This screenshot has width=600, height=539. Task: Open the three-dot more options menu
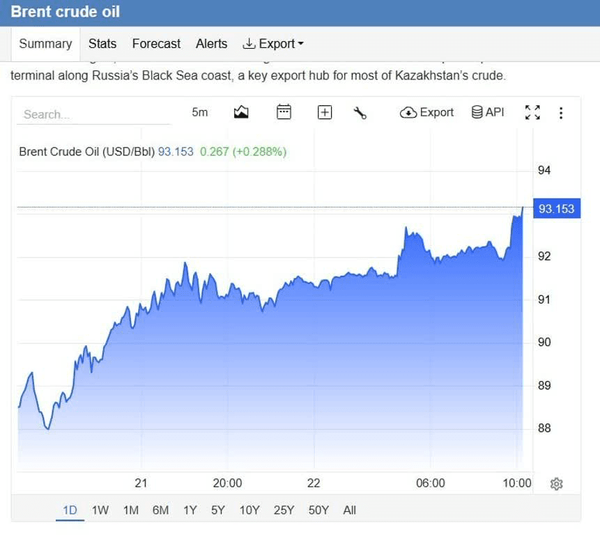pyautogui.click(x=561, y=113)
